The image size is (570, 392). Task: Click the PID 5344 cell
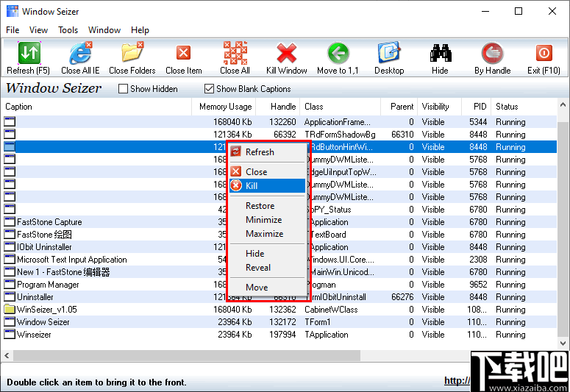click(478, 122)
